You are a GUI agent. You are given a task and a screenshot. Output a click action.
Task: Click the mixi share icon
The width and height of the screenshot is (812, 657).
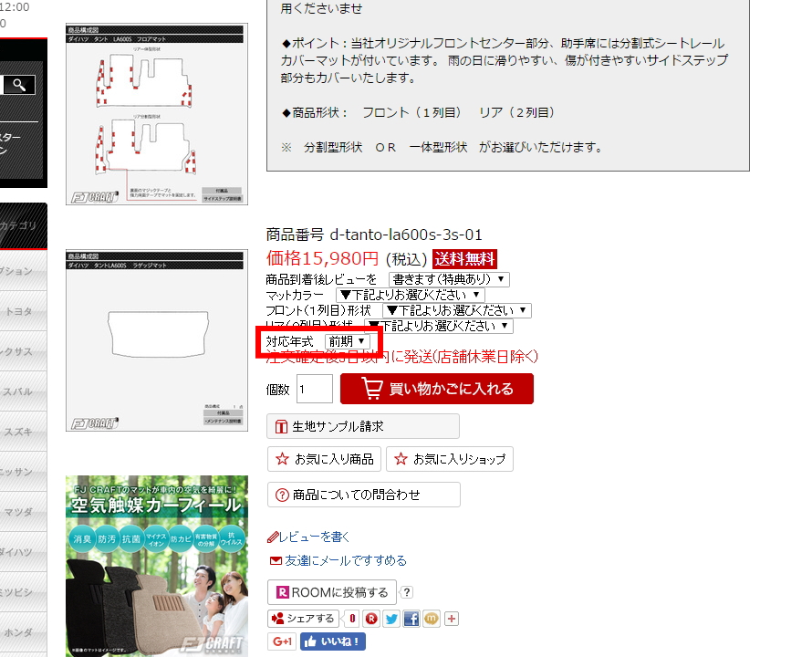[x=432, y=619]
